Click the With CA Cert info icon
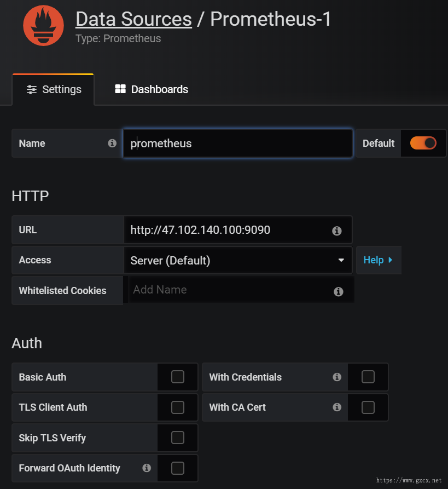 337,407
